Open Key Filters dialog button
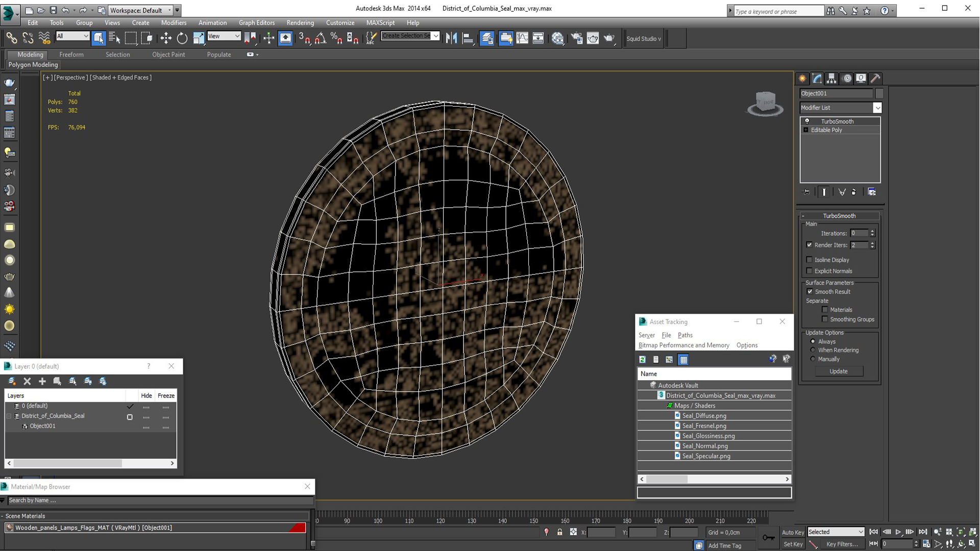 click(x=842, y=544)
